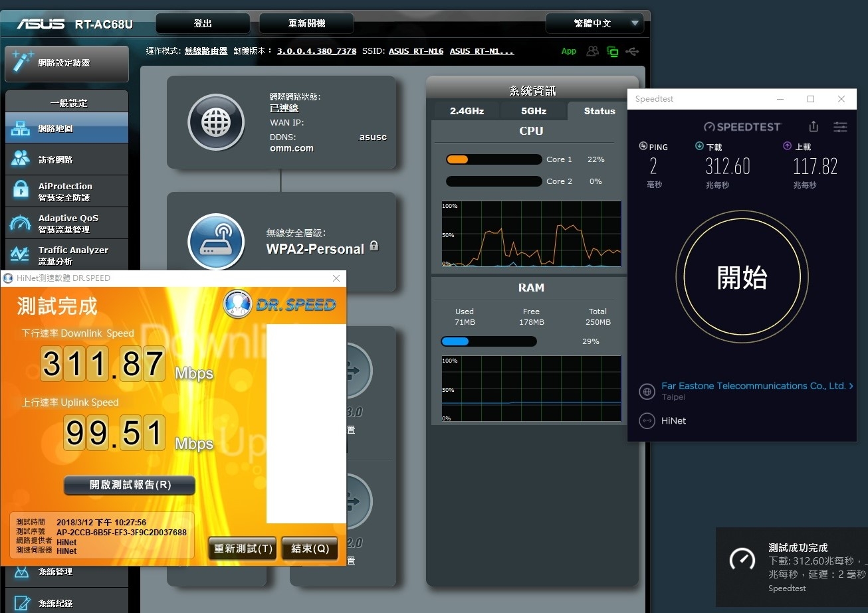Screen dimensions: 868x613
Task: Click the WPA2-Personal security level text
Action: click(315, 249)
